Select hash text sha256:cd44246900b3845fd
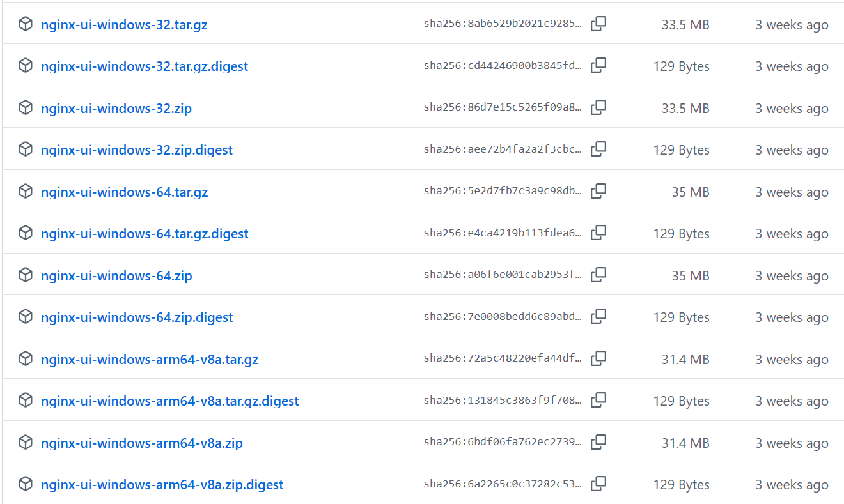Image resolution: width=844 pixels, height=504 pixels. pos(503,66)
